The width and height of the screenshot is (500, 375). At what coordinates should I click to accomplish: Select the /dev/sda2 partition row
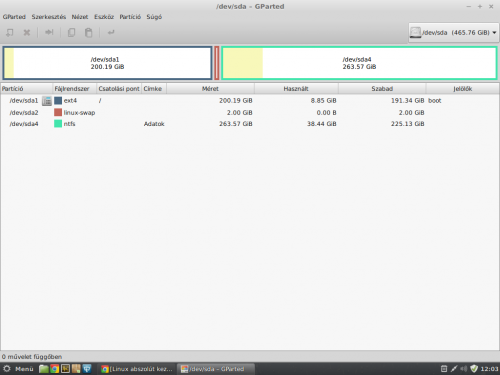point(250,112)
